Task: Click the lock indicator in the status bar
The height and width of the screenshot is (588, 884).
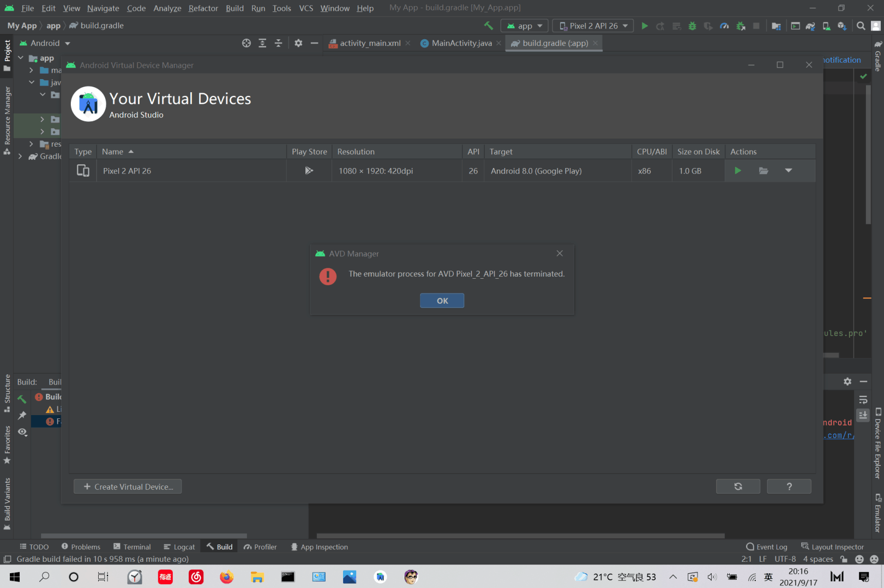Action: click(844, 559)
